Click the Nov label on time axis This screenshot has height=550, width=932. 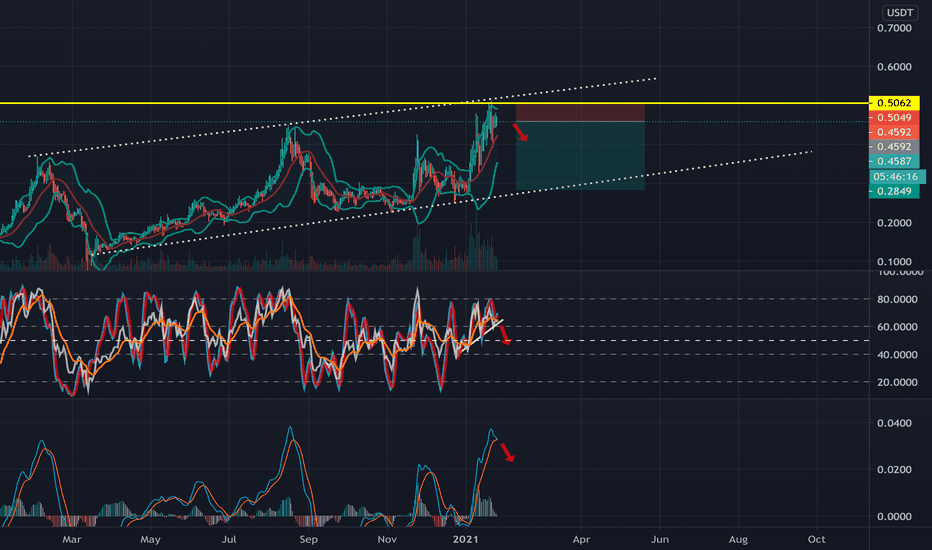(x=387, y=539)
